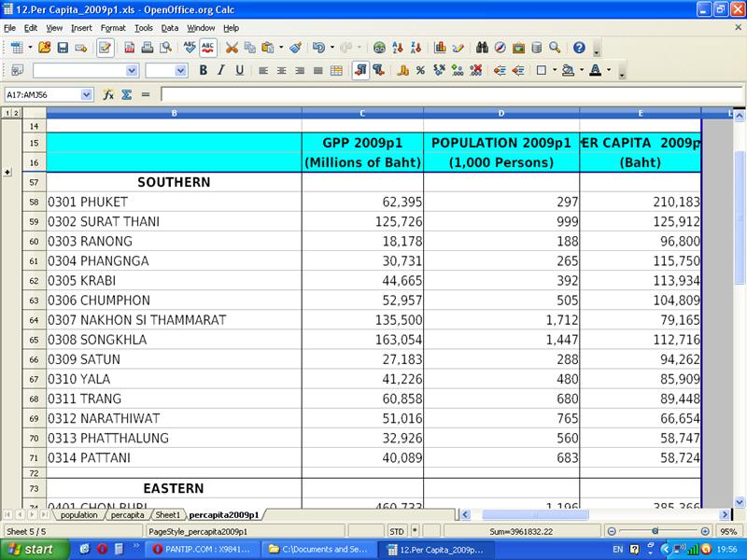The width and height of the screenshot is (747, 560).
Task: Click the Save document icon
Action: pos(63,48)
